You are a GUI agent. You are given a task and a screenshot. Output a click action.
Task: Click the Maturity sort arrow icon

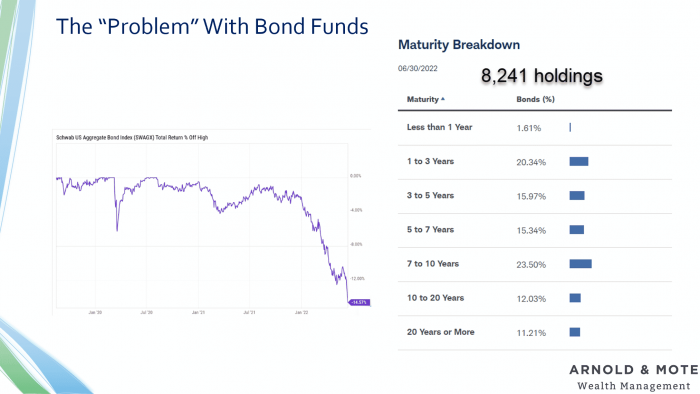443,99
